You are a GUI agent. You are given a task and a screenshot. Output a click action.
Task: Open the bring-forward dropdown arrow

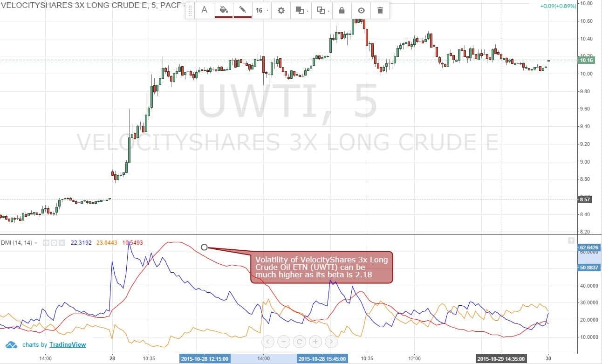pyautogui.click(x=308, y=11)
